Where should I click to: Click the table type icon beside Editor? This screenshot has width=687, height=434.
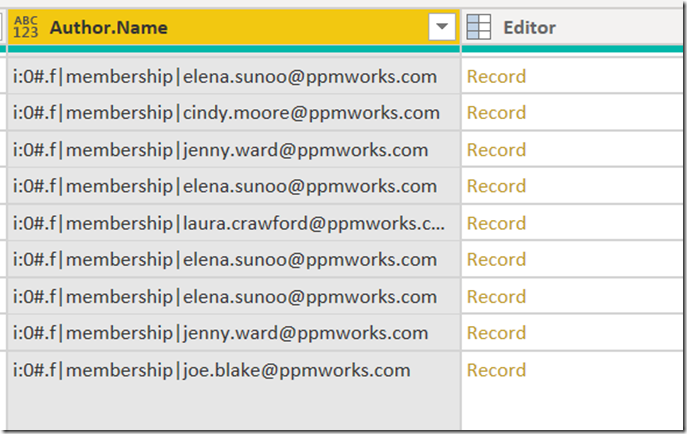(478, 27)
